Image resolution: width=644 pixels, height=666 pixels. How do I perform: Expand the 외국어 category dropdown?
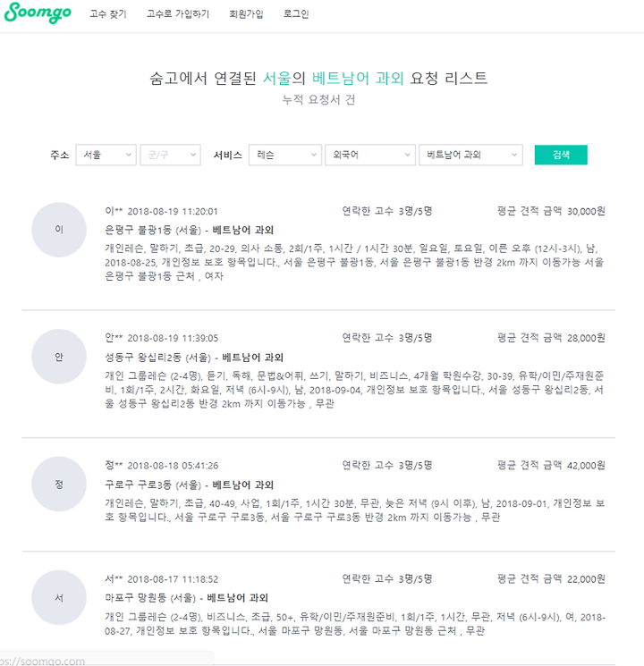(369, 155)
